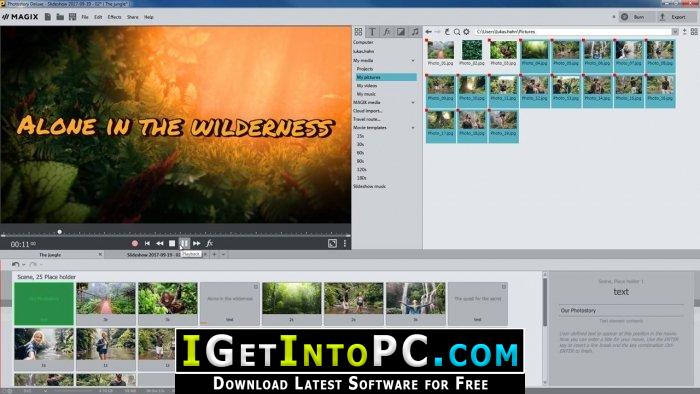
Task: Select My pictures folder
Action: (386, 77)
